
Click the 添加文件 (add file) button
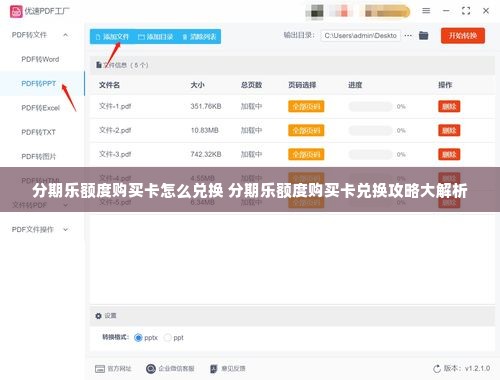(112, 37)
